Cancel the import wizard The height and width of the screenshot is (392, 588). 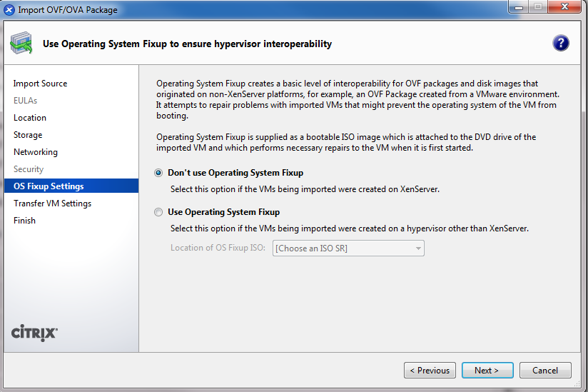[545, 371]
